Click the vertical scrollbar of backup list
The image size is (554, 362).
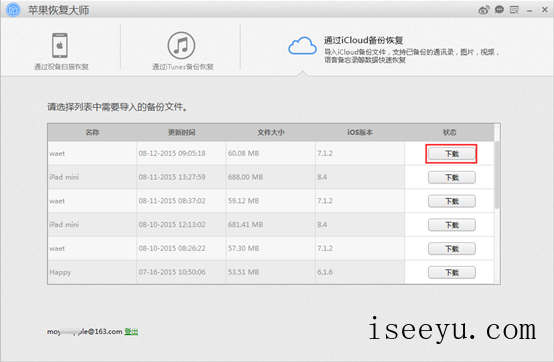[497, 175]
